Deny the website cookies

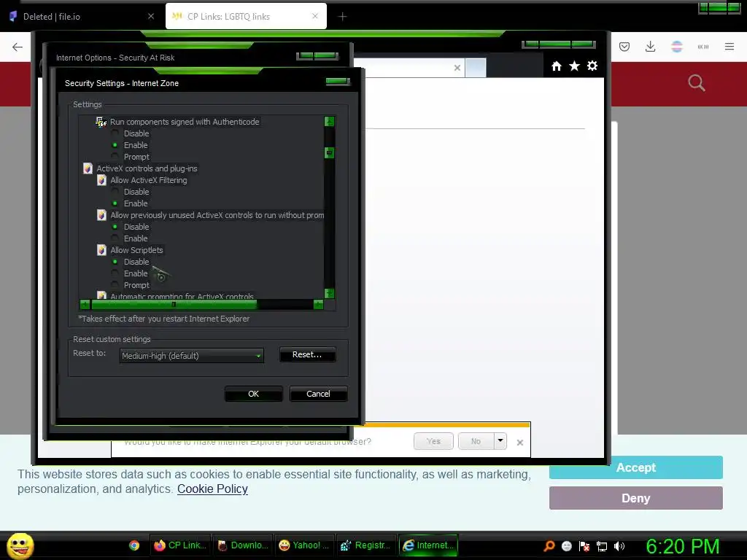[635, 498]
